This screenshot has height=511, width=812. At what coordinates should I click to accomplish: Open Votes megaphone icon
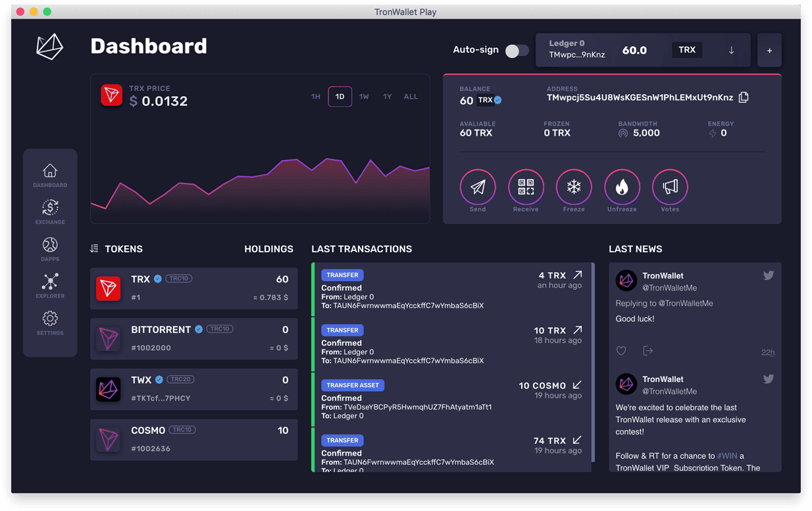tap(670, 187)
